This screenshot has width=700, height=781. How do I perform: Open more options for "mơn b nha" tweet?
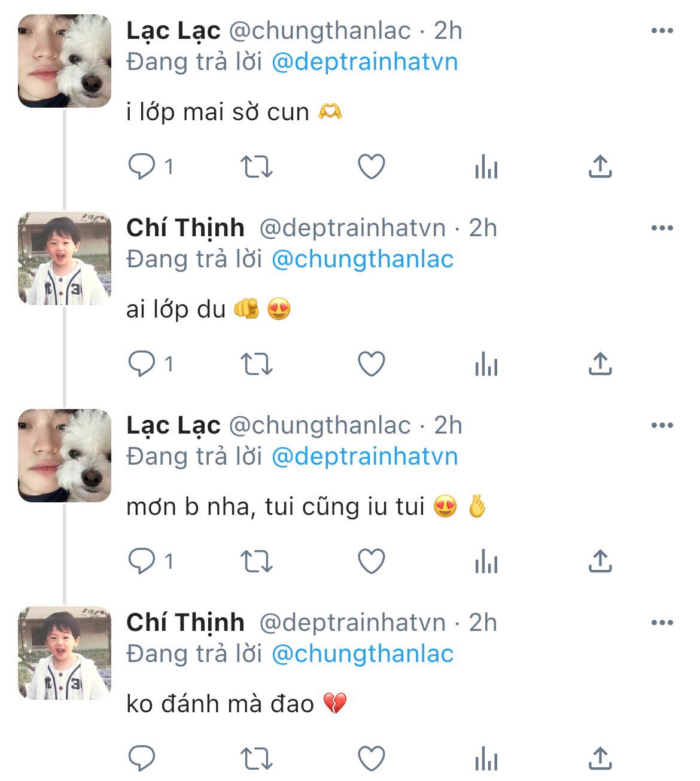pos(662,426)
